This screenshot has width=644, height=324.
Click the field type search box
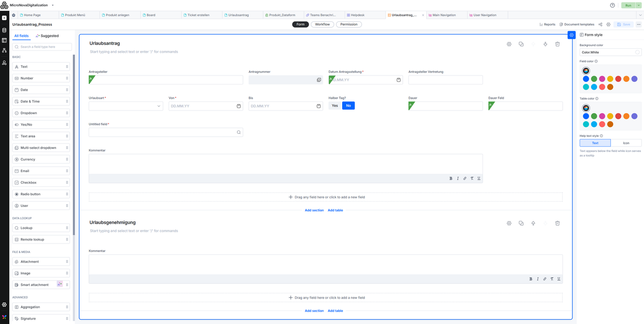click(x=42, y=47)
